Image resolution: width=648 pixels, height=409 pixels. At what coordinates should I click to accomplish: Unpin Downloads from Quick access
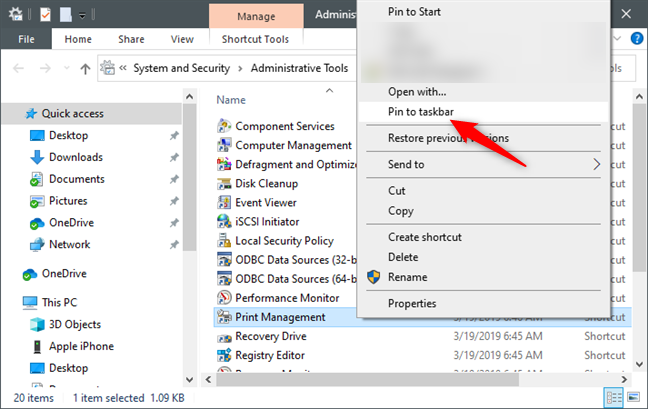pyautogui.click(x=174, y=157)
